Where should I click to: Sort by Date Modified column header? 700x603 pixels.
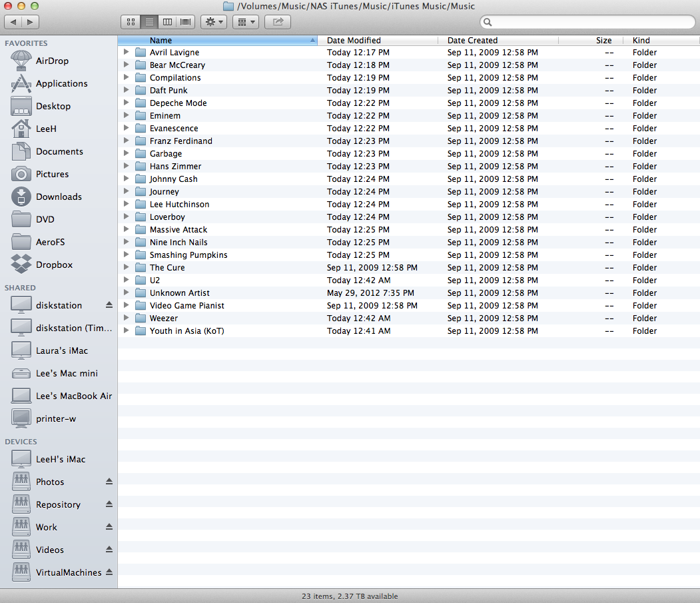pos(377,40)
